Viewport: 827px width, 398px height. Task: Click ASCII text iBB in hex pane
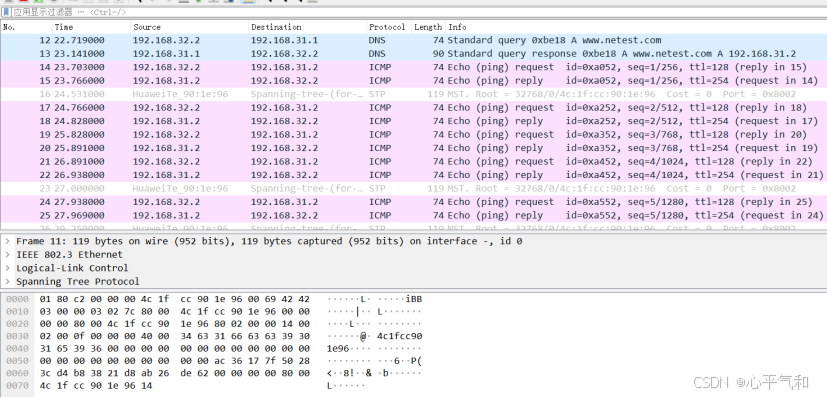point(414,299)
